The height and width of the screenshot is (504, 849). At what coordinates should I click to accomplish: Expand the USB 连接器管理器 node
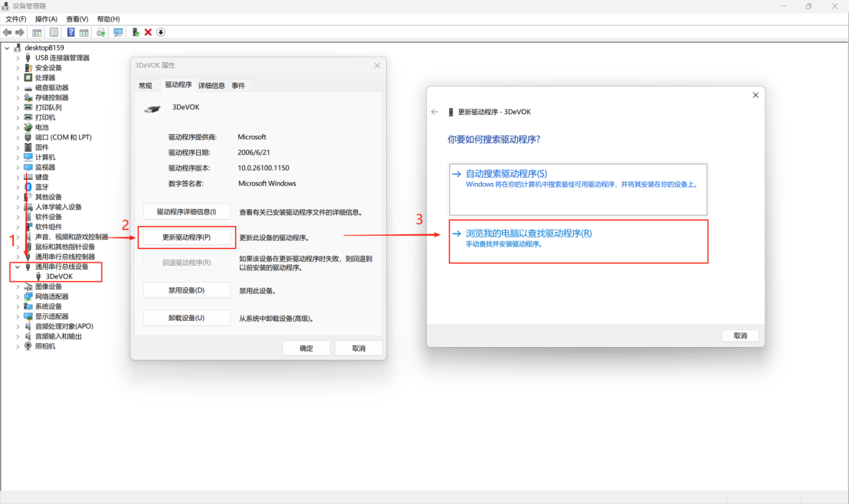(18, 58)
